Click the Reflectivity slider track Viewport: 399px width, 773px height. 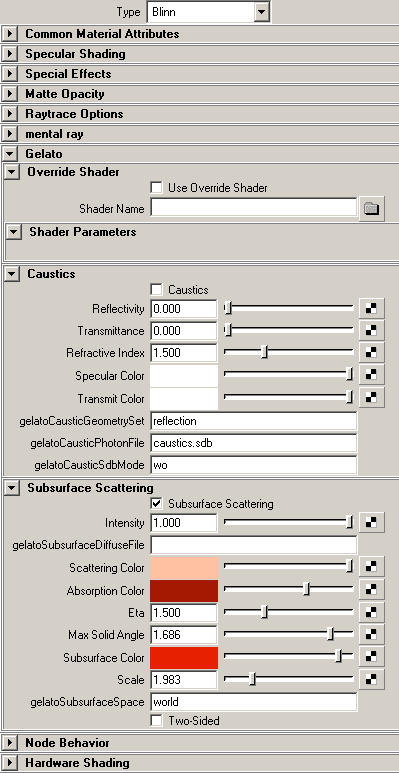[289, 308]
